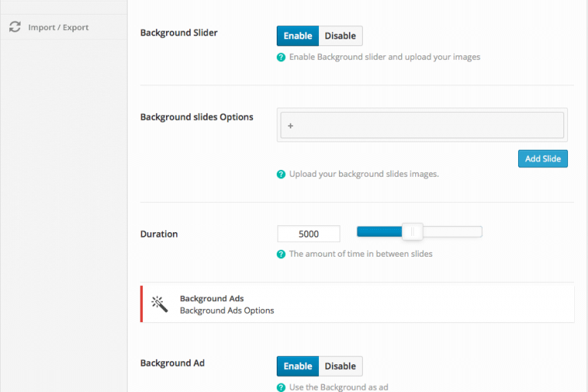Click the Add Slide button

click(x=543, y=158)
